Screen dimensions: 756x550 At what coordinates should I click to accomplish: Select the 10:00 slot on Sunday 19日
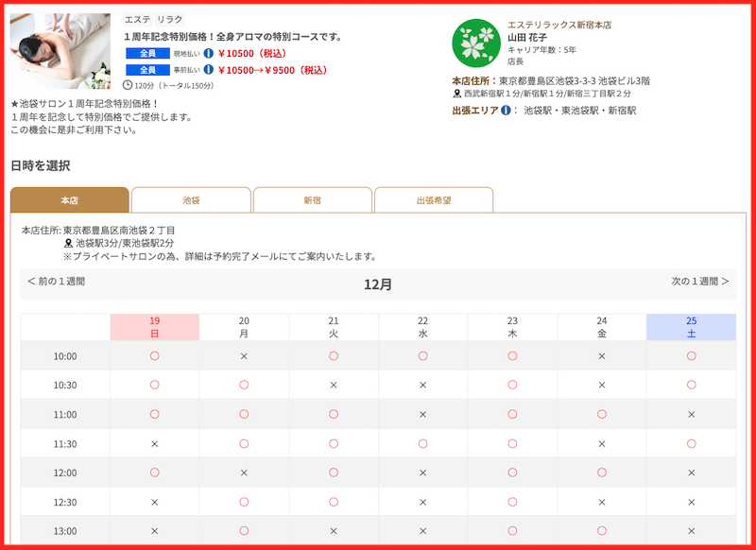pos(155,356)
